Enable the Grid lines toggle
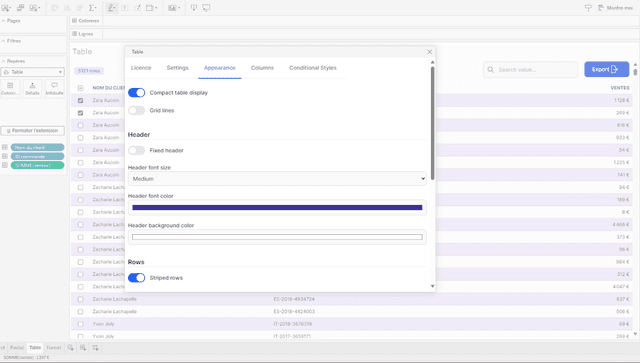The width and height of the screenshot is (640, 363). (x=136, y=111)
